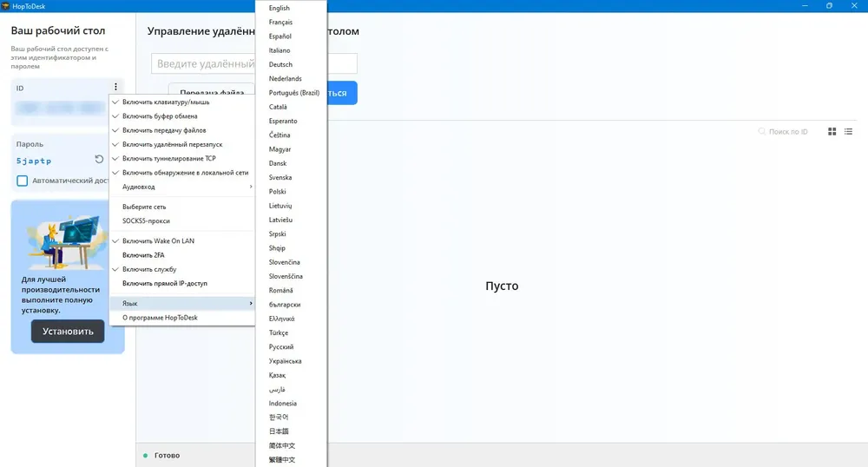The height and width of the screenshot is (467, 868).
Task: Select Lietuvių language
Action: coord(291,205)
